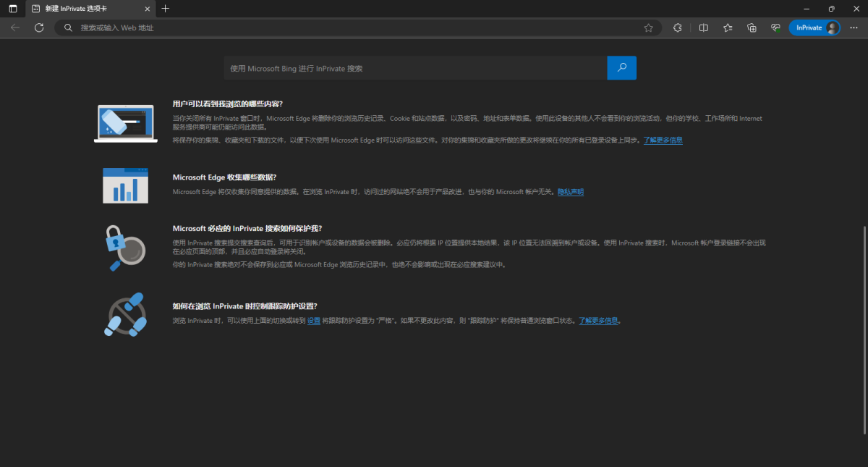
Task: Close the 新建 InPrivate 选项卡 tab
Action: 148,9
